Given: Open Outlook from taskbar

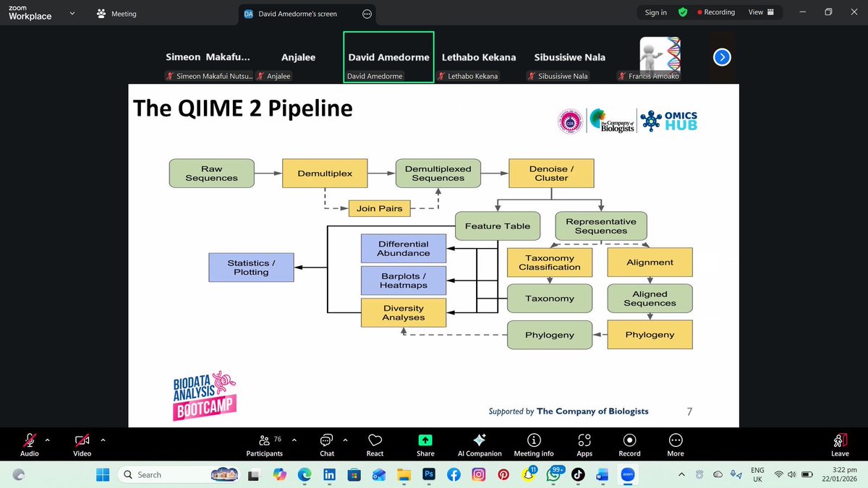Looking at the screenshot, I should click(x=379, y=474).
